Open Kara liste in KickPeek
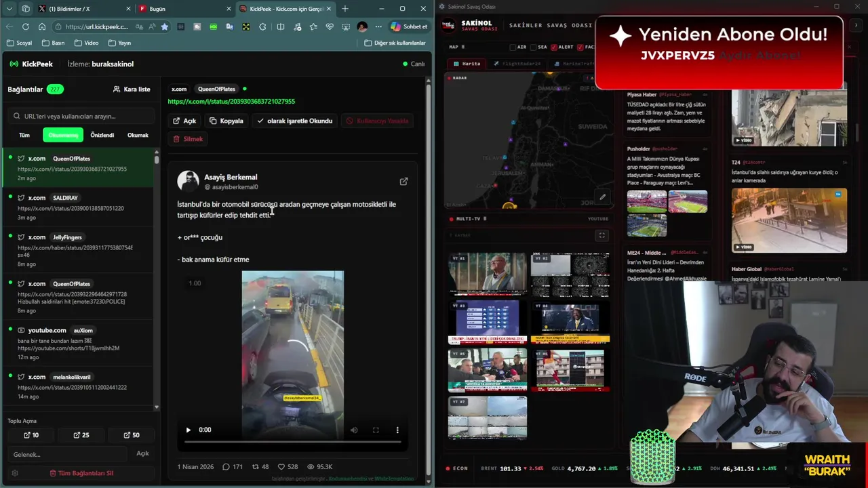The image size is (868, 488). pos(132,89)
